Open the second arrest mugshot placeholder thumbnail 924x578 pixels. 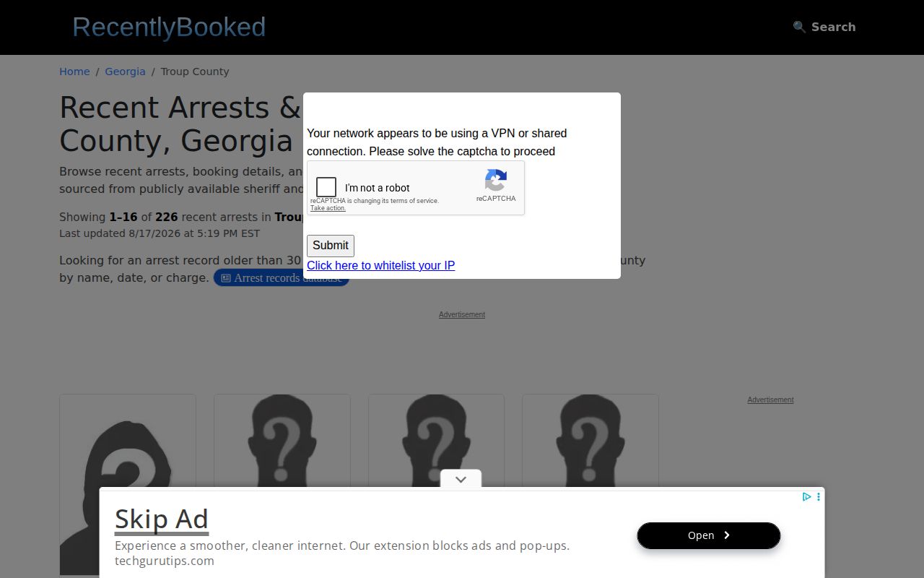click(x=282, y=441)
